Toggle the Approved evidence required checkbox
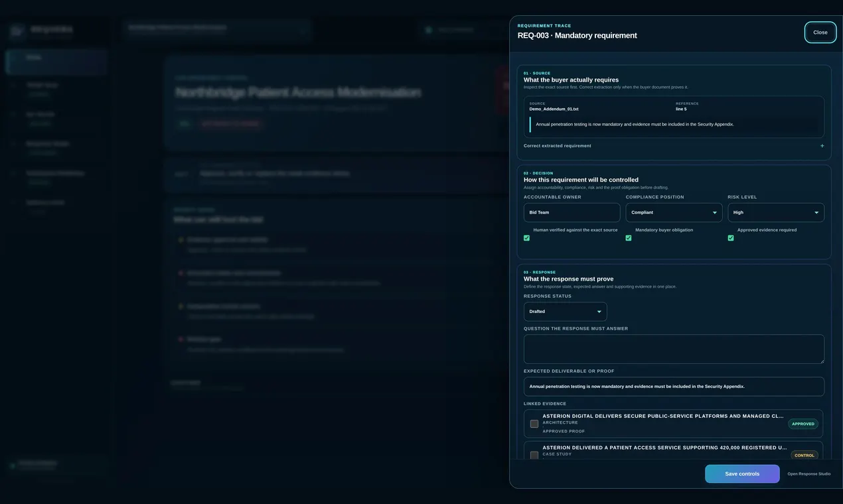843x504 pixels. tap(731, 238)
